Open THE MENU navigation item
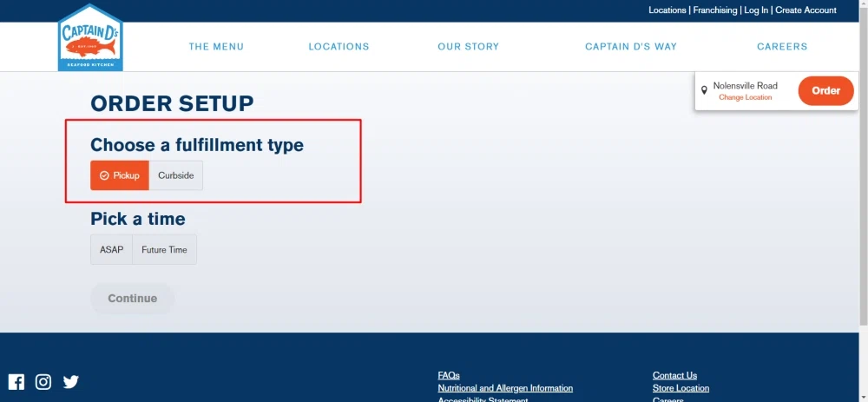This screenshot has height=402, width=868. pyautogui.click(x=216, y=47)
